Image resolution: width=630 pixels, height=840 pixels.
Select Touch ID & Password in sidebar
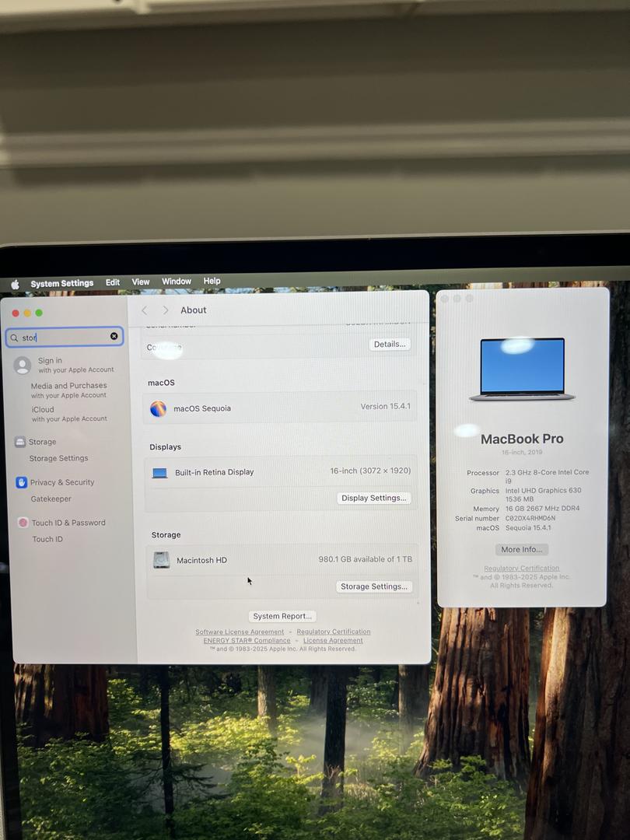(68, 523)
